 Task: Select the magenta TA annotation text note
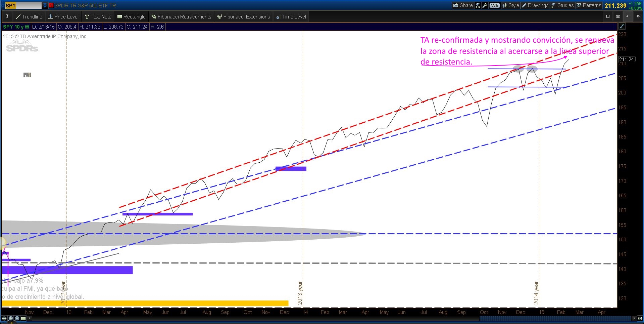pyautogui.click(x=517, y=51)
